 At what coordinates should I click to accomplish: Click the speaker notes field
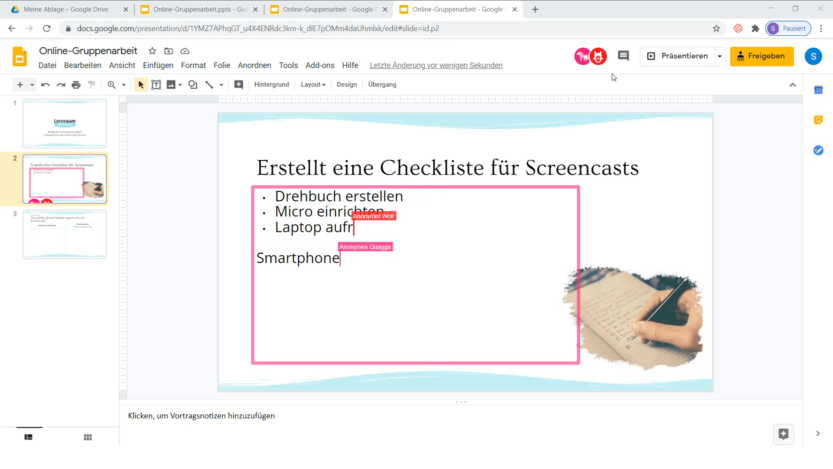coord(461,416)
